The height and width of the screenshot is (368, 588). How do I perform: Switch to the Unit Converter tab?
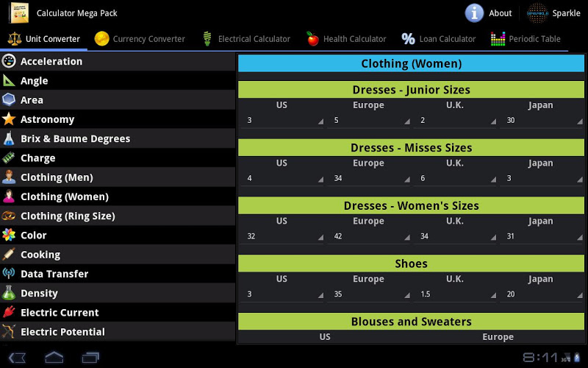tap(44, 39)
